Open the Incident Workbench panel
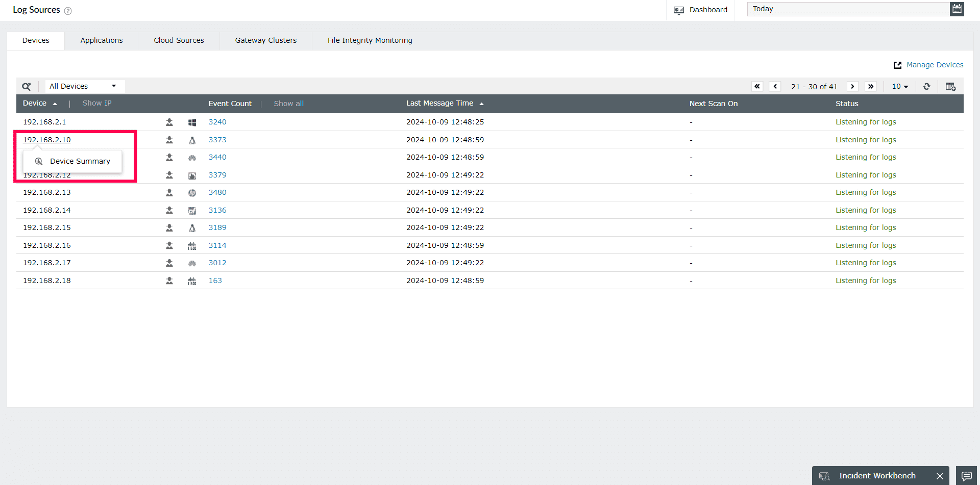 tap(877, 476)
